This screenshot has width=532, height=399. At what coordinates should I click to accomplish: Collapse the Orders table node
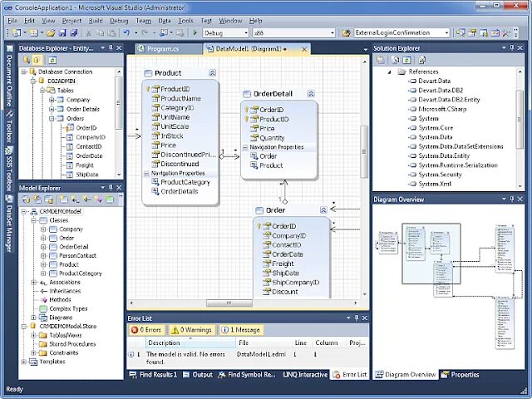point(52,118)
